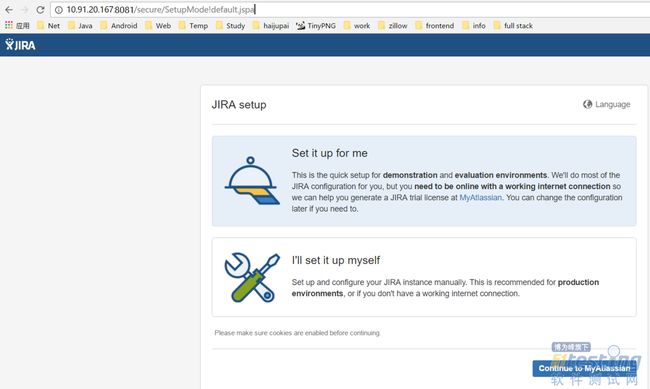Open the Net bookmarks folder
650x389 pixels.
(x=49, y=26)
